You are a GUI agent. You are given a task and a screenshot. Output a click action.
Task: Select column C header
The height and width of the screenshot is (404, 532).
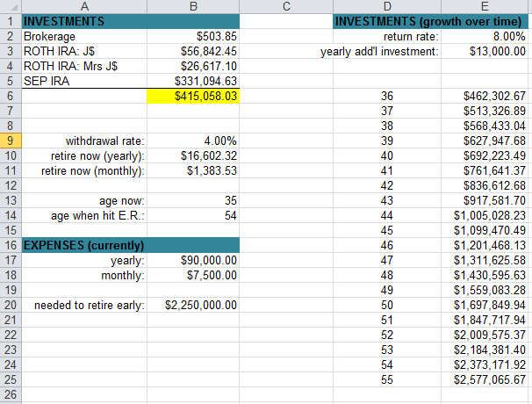286,6
